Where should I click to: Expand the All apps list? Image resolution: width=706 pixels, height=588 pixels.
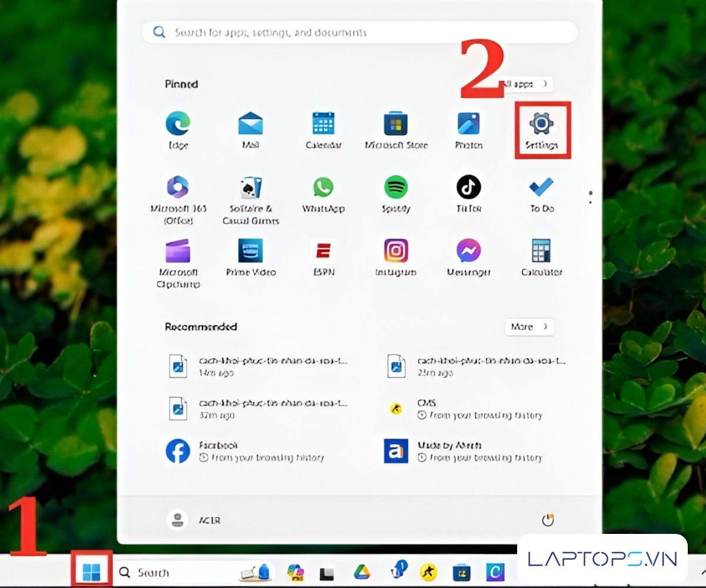[x=528, y=84]
